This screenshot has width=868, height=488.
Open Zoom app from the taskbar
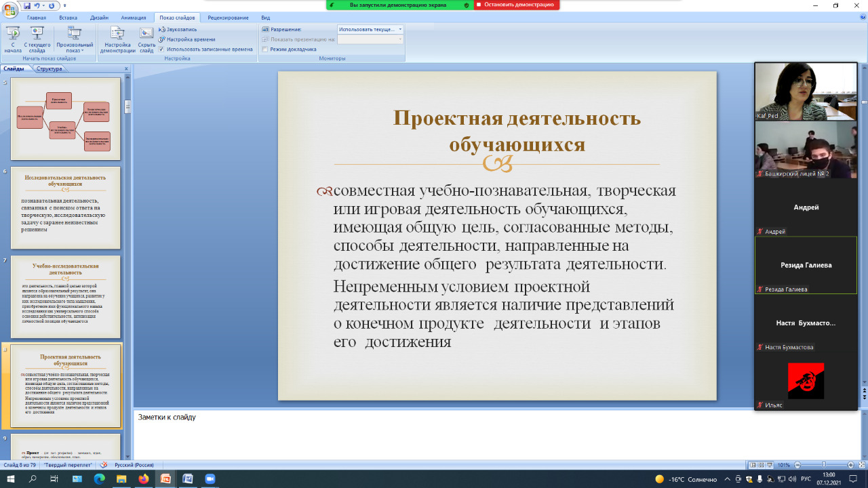pyautogui.click(x=210, y=479)
